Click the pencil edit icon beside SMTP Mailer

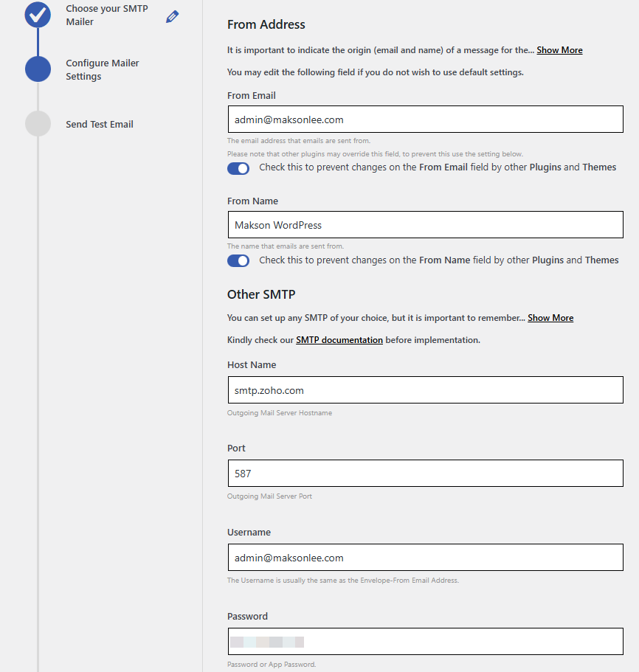pos(172,17)
